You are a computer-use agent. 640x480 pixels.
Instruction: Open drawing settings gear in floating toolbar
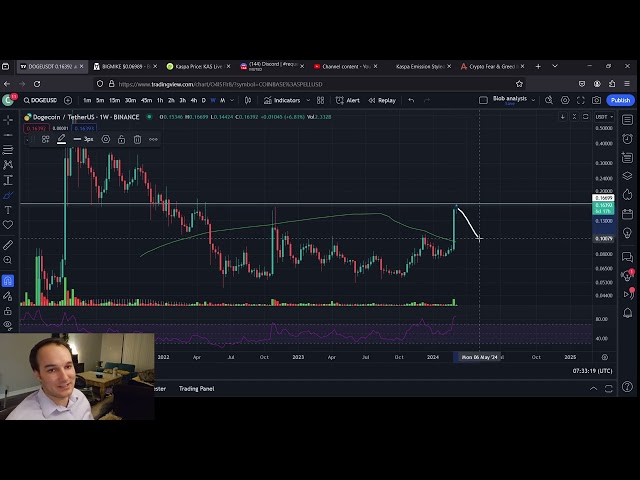click(x=106, y=139)
